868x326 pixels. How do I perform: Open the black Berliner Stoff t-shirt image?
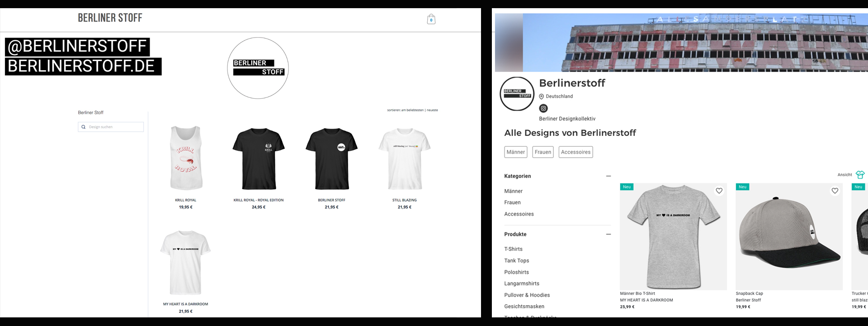(x=331, y=158)
